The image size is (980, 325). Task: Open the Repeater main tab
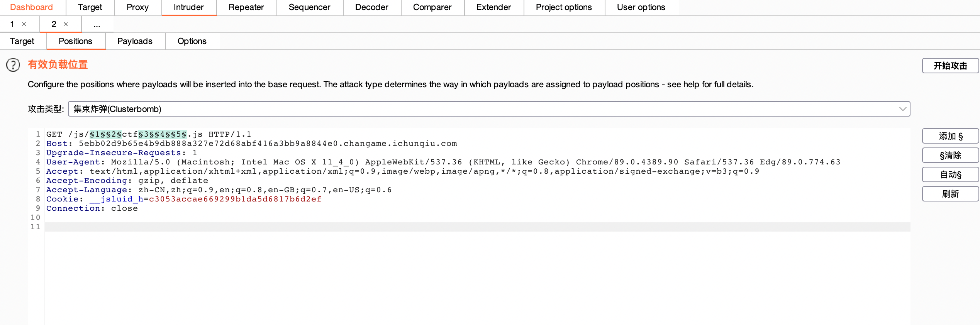click(x=246, y=7)
